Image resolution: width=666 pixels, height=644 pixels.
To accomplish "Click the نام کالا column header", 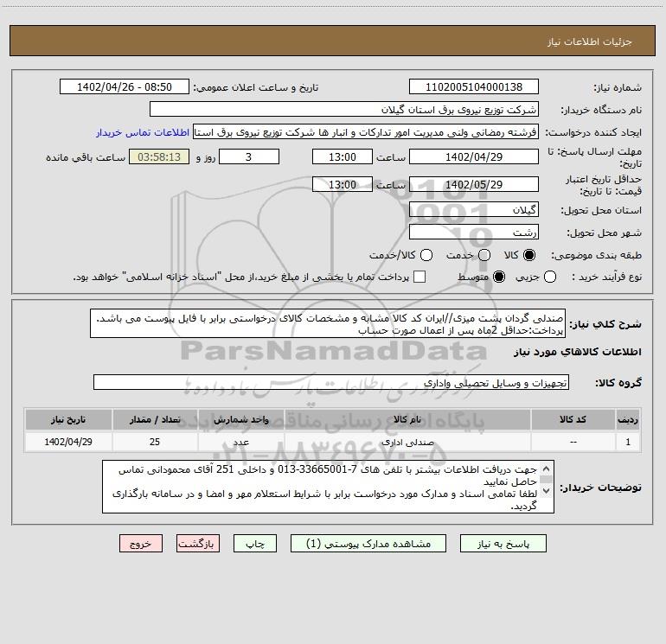I will coord(407,419).
